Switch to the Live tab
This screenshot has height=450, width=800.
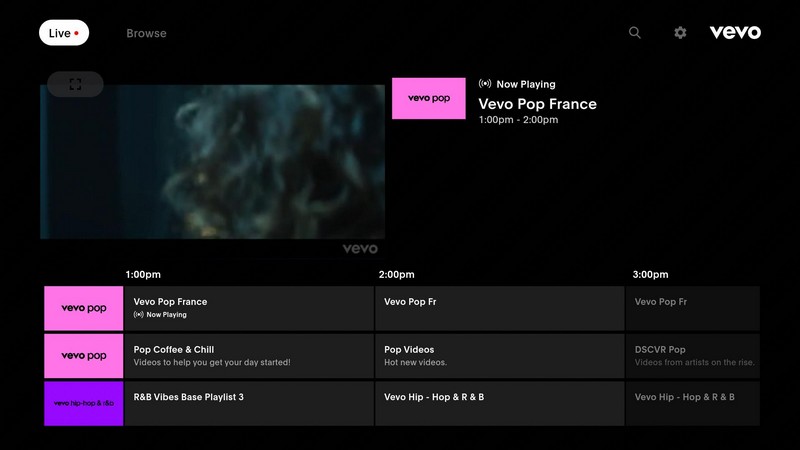(x=64, y=33)
